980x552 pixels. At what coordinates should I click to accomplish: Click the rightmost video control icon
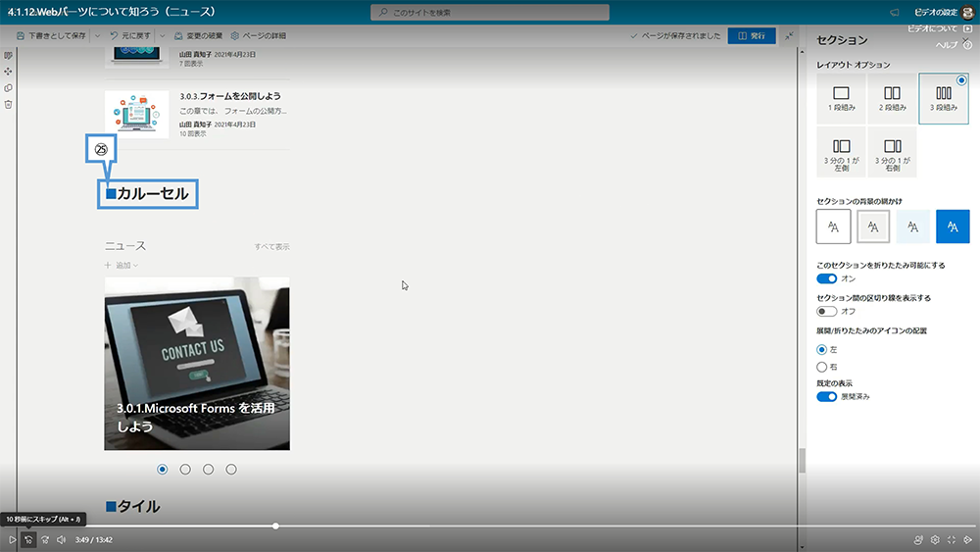pyautogui.click(x=968, y=539)
